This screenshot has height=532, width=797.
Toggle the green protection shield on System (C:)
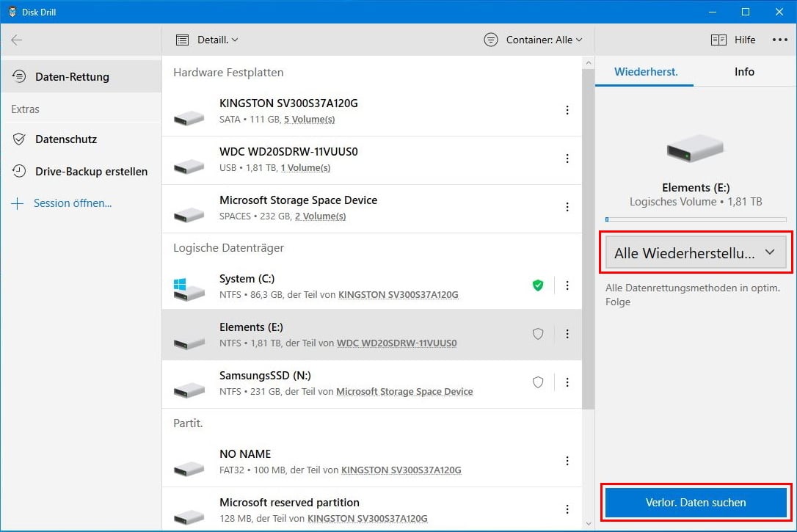[x=538, y=285]
